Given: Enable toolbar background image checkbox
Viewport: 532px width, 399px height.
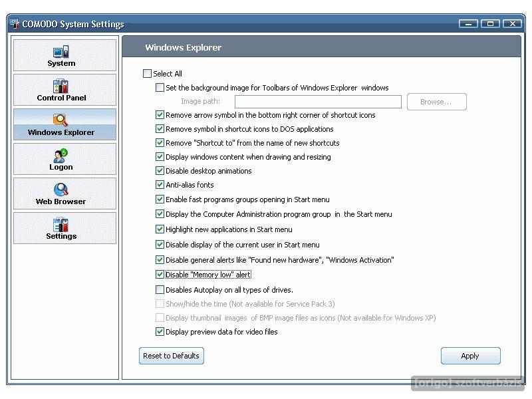Looking at the screenshot, I should pyautogui.click(x=160, y=88).
